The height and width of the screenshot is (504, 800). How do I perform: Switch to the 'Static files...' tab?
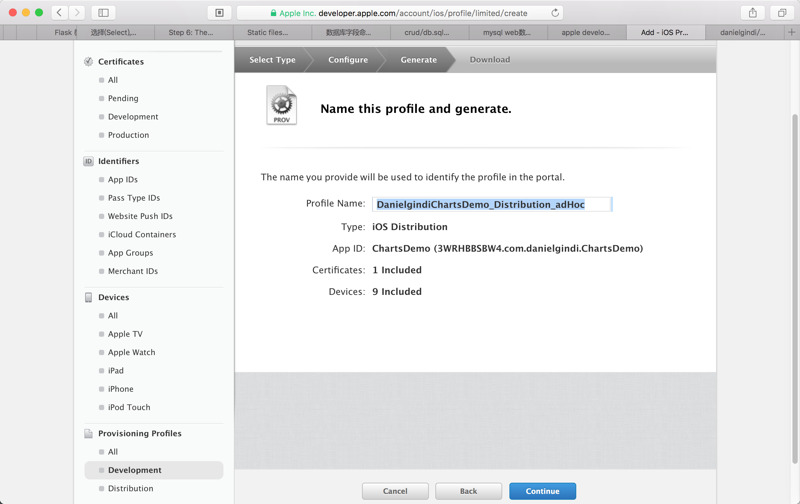pos(268,32)
